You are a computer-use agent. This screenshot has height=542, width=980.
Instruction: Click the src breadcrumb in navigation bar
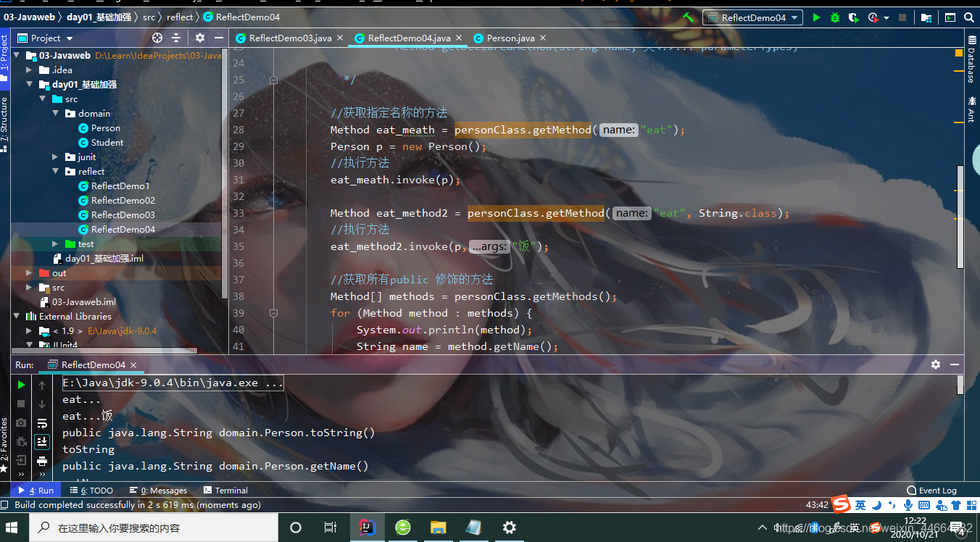(149, 17)
